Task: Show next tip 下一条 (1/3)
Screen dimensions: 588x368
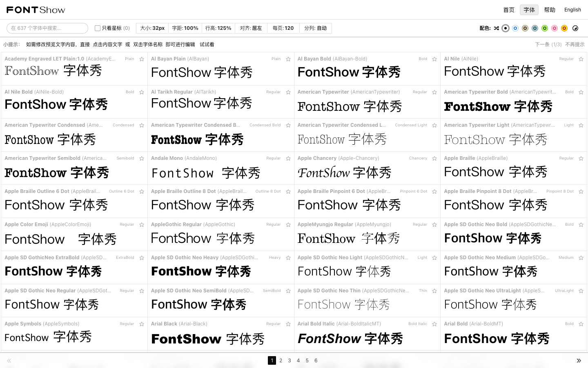Action: [548, 45]
